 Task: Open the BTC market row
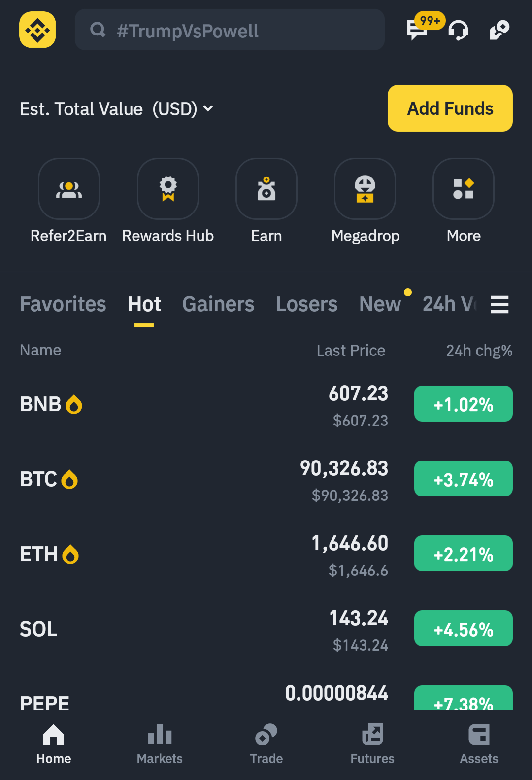197,479
